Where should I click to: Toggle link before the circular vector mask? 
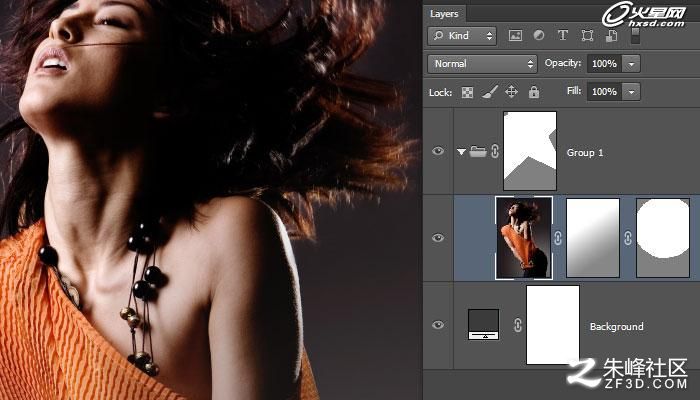[x=628, y=238]
